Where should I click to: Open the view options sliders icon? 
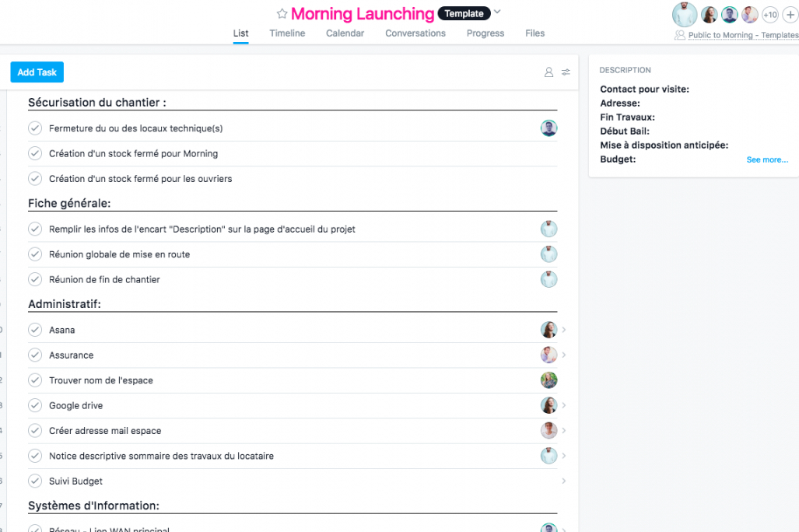point(566,72)
